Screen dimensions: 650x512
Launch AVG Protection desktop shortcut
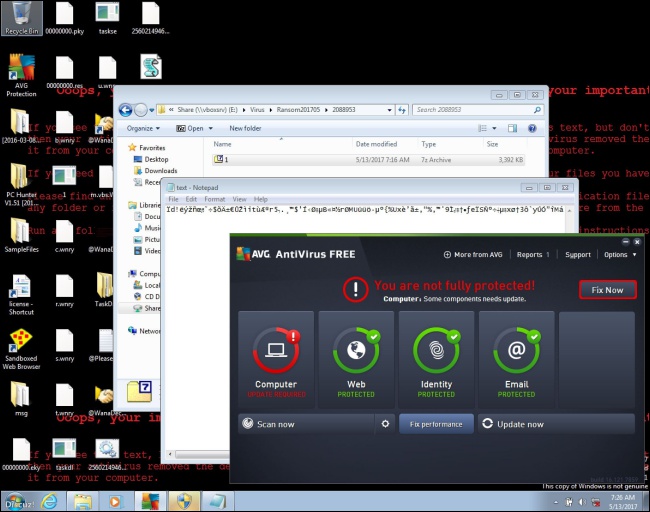(21, 75)
